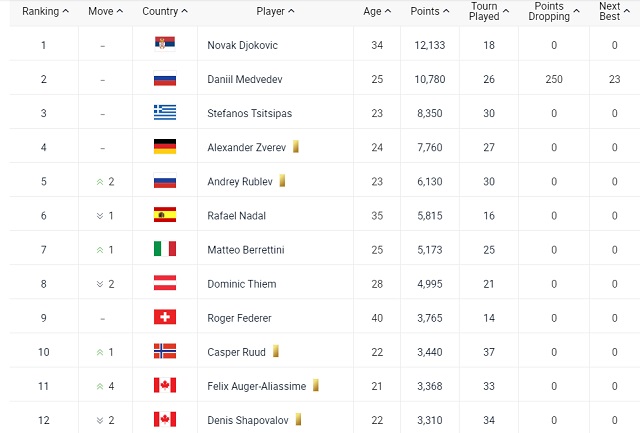Click the Serbian flag icon beside Djokovic
640x433 pixels.
coord(164,45)
